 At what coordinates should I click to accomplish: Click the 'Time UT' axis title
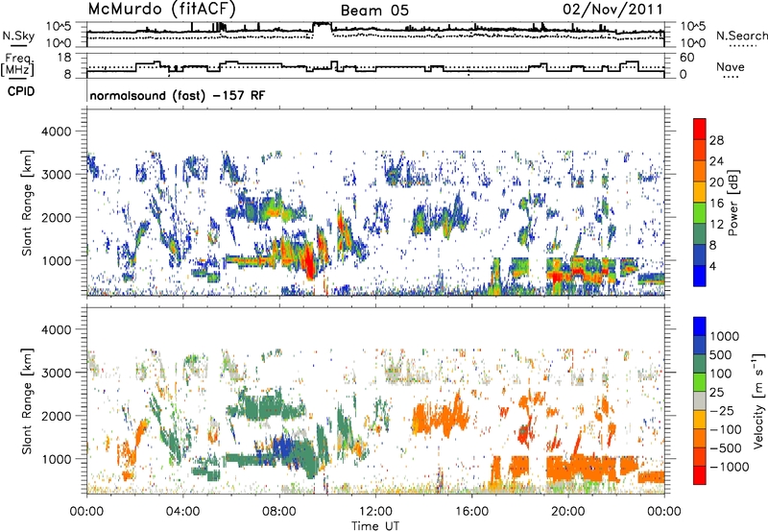(375, 526)
